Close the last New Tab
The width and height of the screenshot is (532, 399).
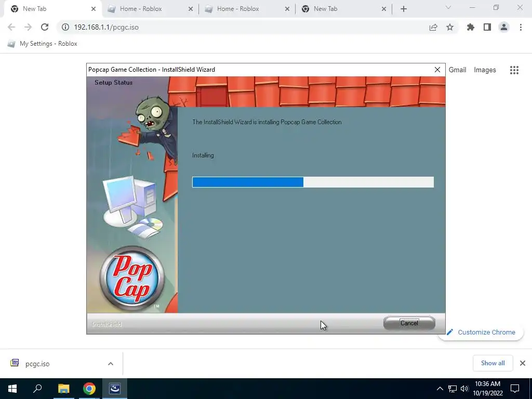pos(384,9)
